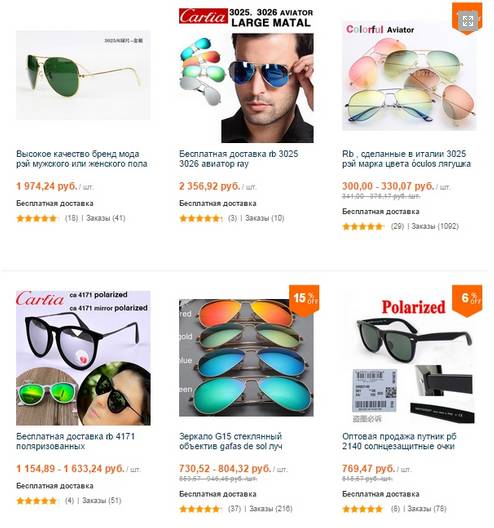This screenshot has height=528, width=494.
Task: Click the 15% off badge on mirror aviators
Action: (x=304, y=300)
